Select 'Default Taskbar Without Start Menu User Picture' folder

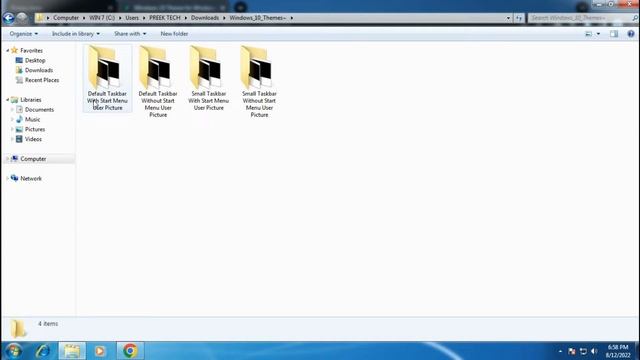[x=158, y=82]
